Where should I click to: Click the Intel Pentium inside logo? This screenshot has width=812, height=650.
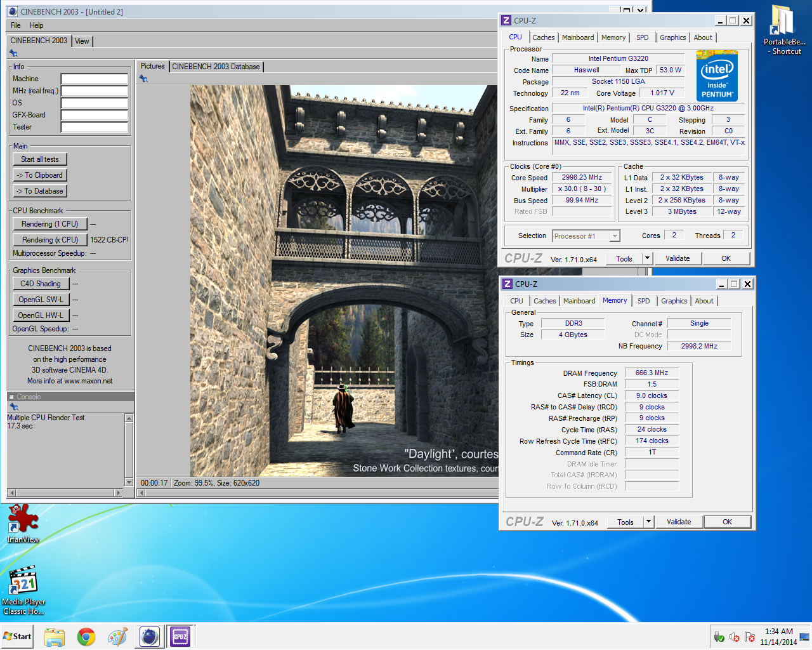pos(717,76)
